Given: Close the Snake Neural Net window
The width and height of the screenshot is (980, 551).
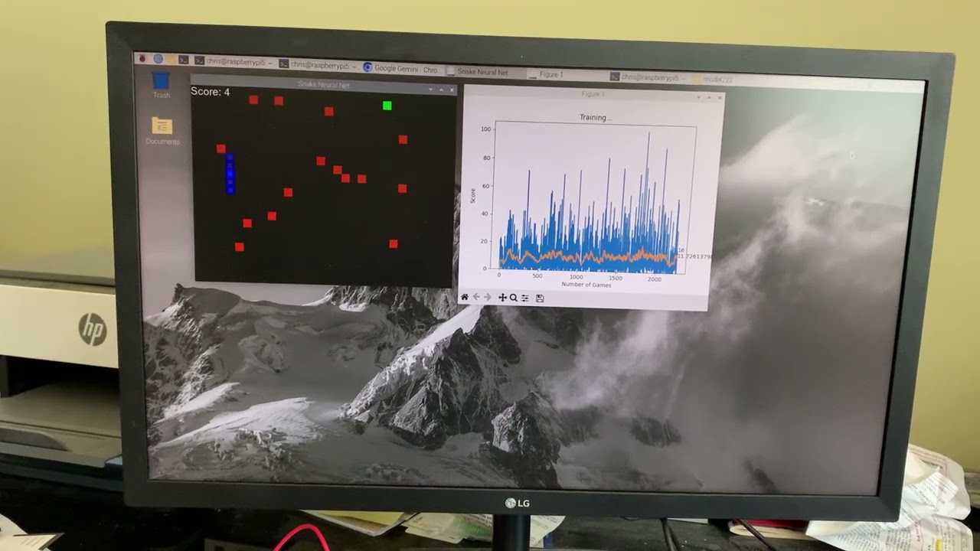Looking at the screenshot, I should coord(452,90).
